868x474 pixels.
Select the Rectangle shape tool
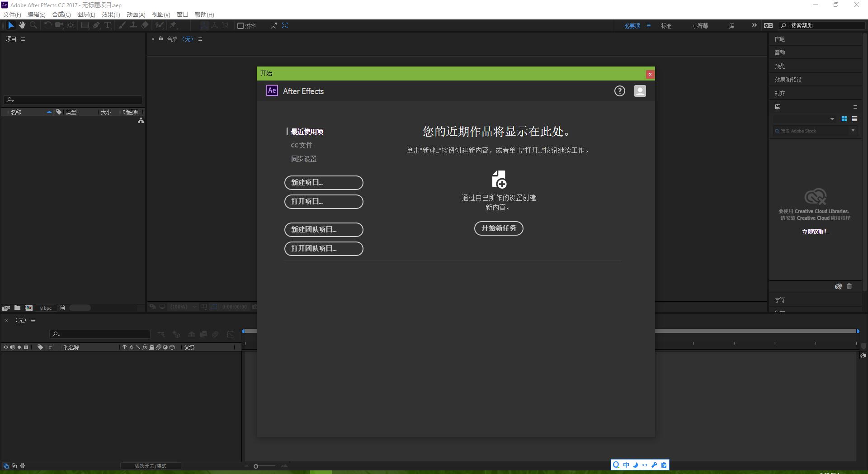85,25
